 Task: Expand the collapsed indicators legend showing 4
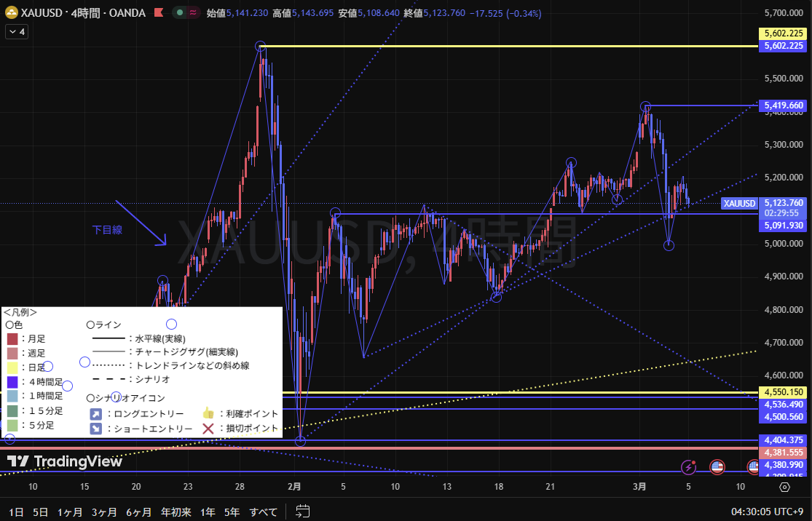(16, 32)
